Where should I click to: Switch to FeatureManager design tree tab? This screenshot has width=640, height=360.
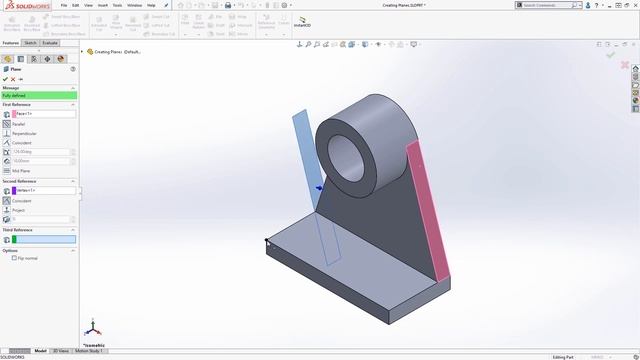click(7, 59)
